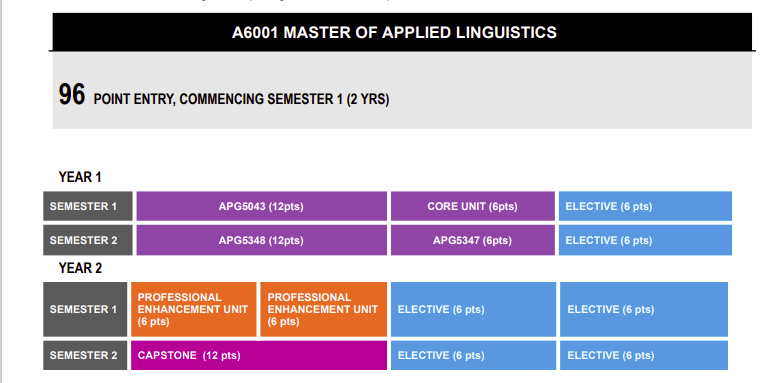The image size is (778, 383).
Task: Click the Year 1 Semester 1 label cell
Action: 88,206
